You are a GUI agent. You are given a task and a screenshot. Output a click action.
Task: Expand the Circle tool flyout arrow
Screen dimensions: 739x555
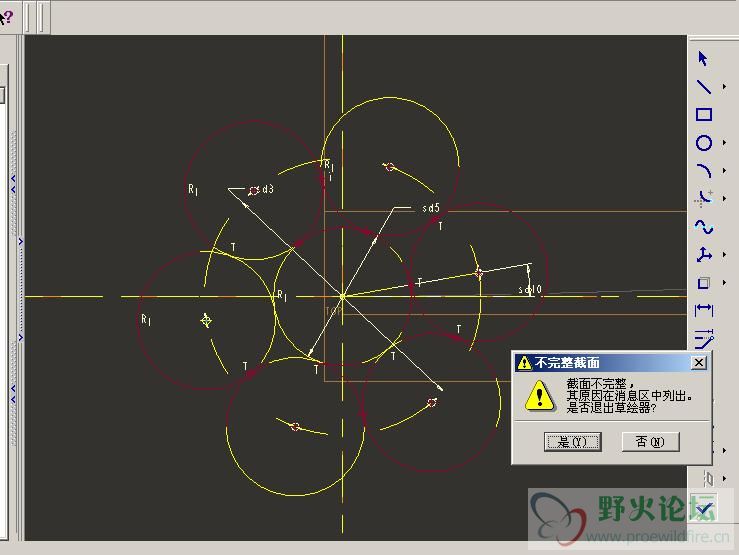724,143
